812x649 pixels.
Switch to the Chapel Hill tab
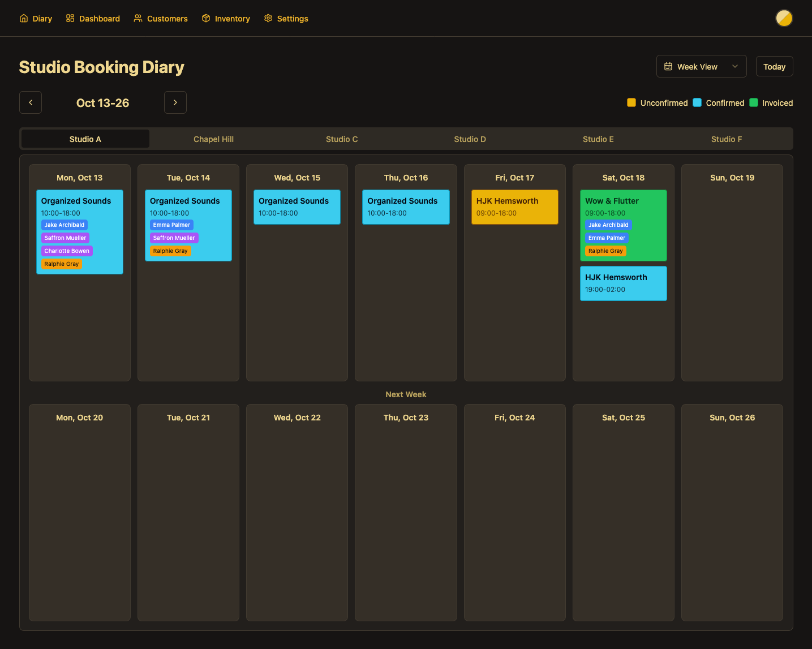coord(213,139)
